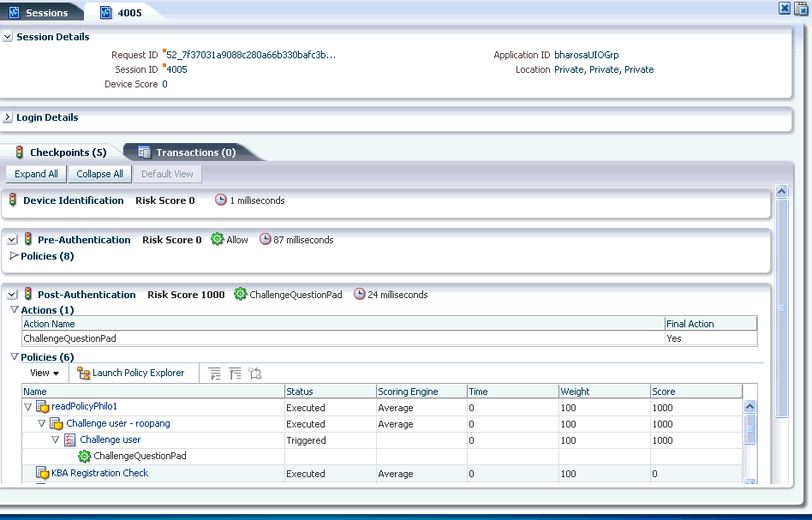This screenshot has width=812, height=520.
Task: Click the Action Name column header
Action: pyautogui.click(x=343, y=324)
